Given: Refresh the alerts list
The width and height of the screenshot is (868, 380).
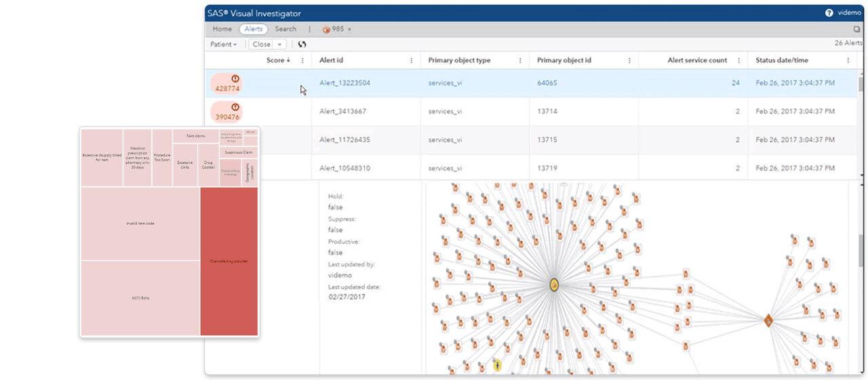Looking at the screenshot, I should coord(302,44).
